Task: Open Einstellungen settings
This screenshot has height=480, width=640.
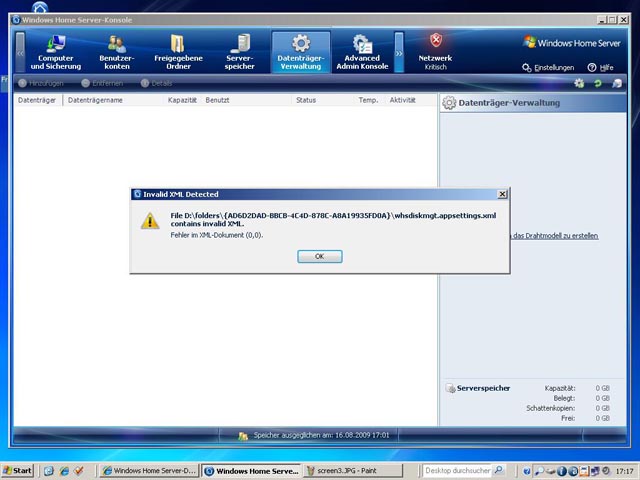Action: tap(548, 68)
